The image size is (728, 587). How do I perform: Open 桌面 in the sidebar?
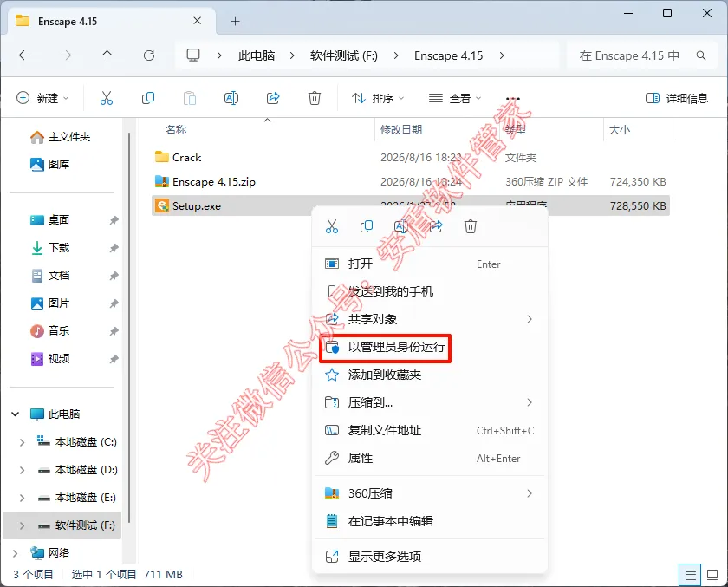point(49,219)
